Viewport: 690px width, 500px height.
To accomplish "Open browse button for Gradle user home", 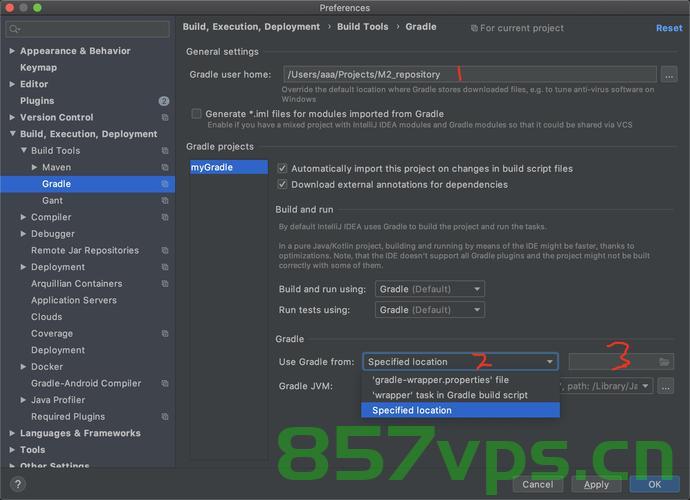I will tap(669, 75).
